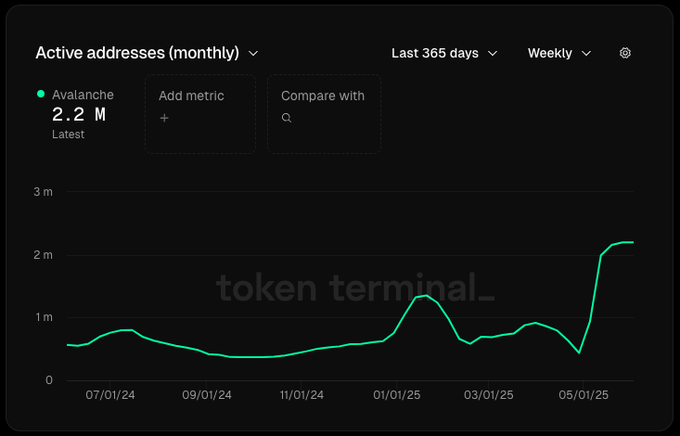Click the 03/01/25 x-axis date

[489, 395]
